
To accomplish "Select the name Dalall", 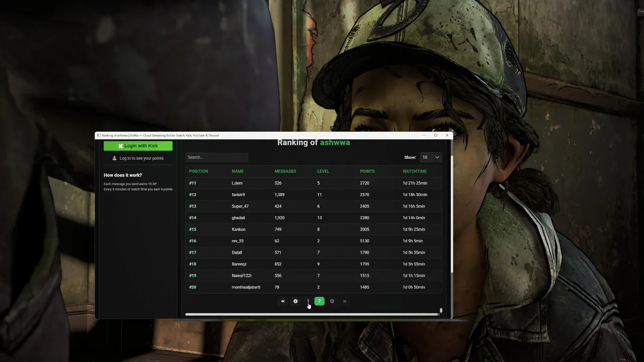I will tap(237, 252).
